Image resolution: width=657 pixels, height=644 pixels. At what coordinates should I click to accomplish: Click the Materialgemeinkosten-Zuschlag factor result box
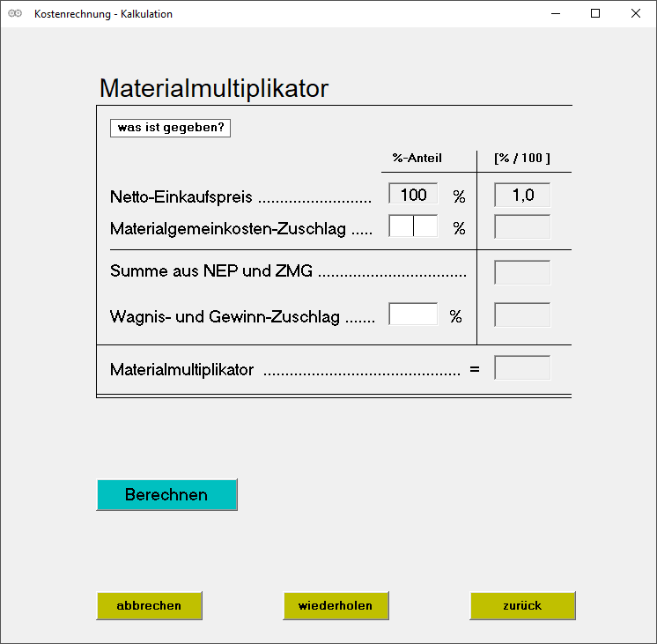[522, 227]
